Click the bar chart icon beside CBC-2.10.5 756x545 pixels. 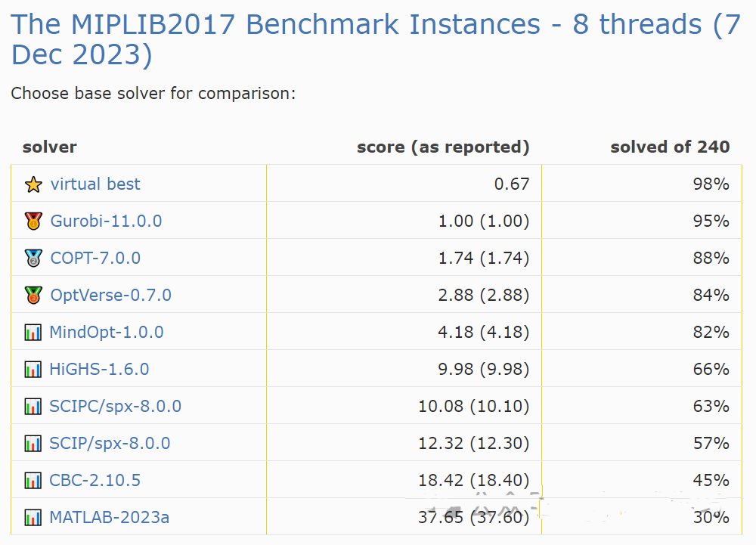[x=33, y=481]
